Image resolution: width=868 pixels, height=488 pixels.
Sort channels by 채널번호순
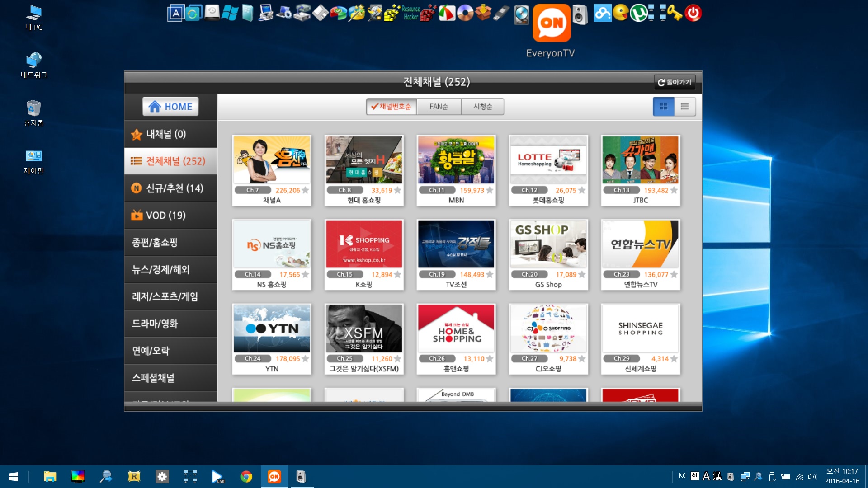tap(392, 107)
